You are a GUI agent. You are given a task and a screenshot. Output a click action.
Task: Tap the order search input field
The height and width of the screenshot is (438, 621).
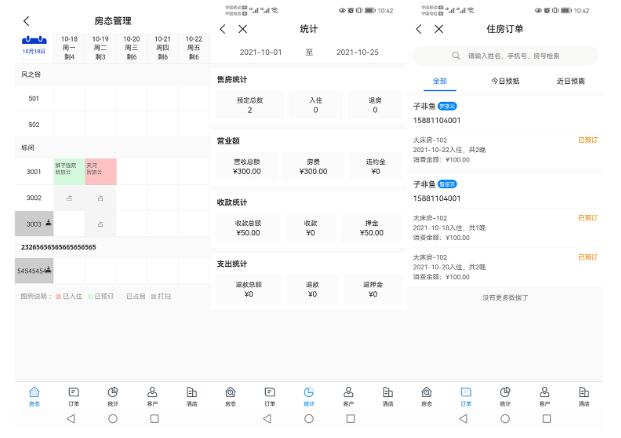(506, 56)
